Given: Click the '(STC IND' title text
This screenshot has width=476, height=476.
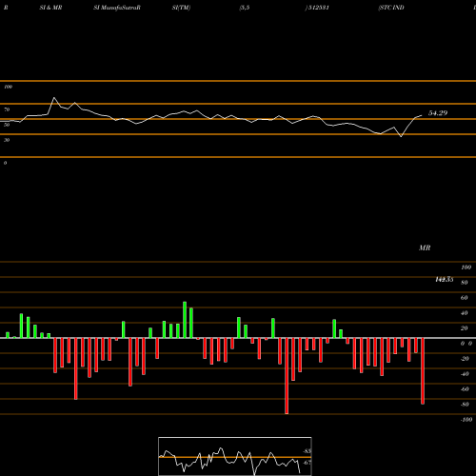Looking at the screenshot, I should click(x=391, y=8).
